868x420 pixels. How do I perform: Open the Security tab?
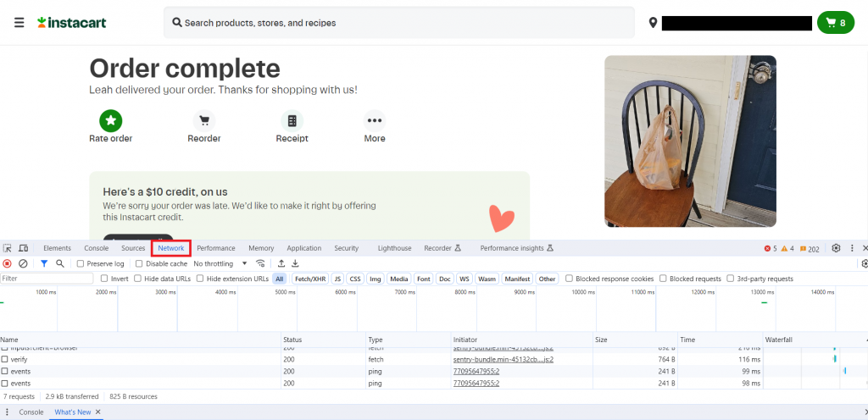[347, 248]
